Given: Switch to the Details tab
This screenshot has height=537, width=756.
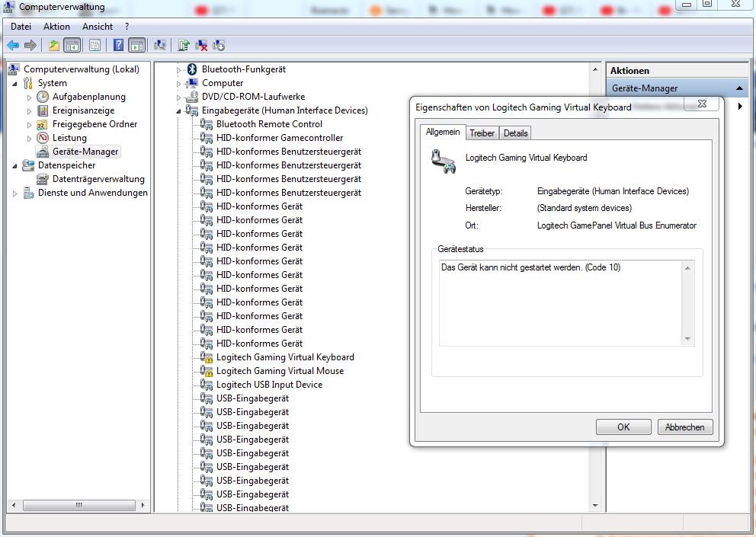Looking at the screenshot, I should [x=515, y=133].
